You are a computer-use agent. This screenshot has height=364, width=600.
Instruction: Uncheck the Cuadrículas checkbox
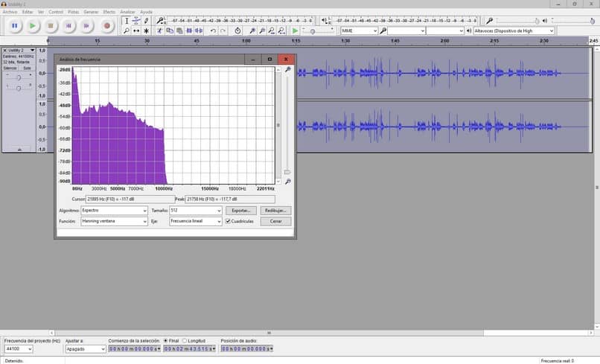pos(228,221)
